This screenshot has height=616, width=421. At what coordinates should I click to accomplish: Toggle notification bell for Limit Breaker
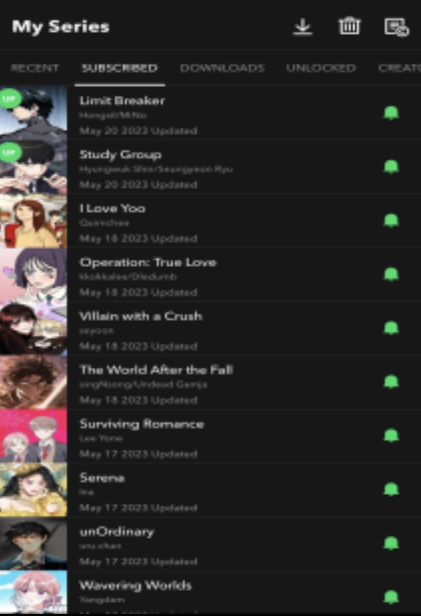(x=391, y=113)
